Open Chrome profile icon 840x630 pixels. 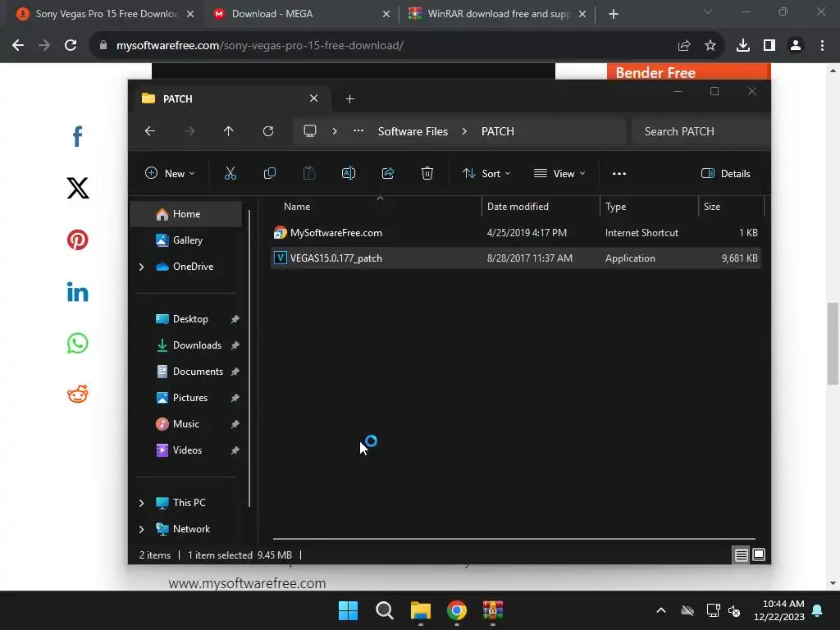click(x=796, y=46)
